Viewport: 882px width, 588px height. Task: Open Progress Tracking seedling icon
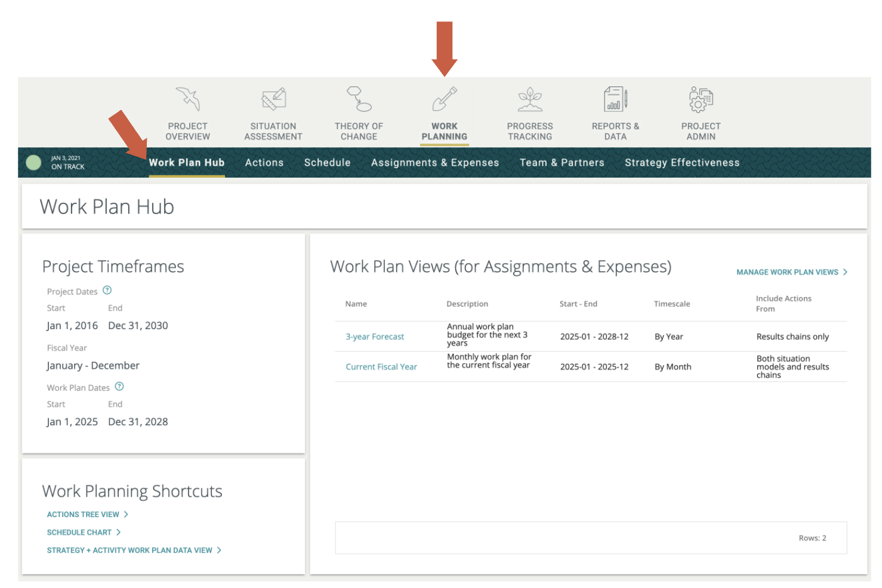click(529, 99)
